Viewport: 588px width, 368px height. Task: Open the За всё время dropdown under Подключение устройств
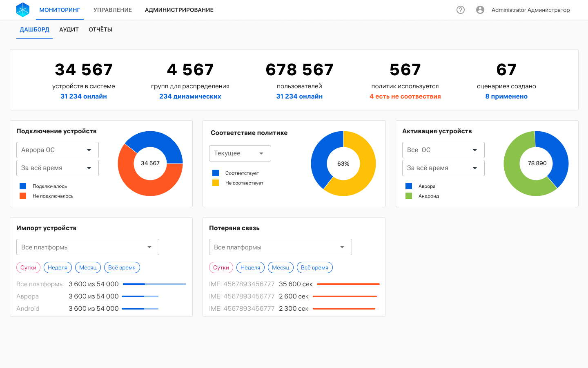coord(58,168)
